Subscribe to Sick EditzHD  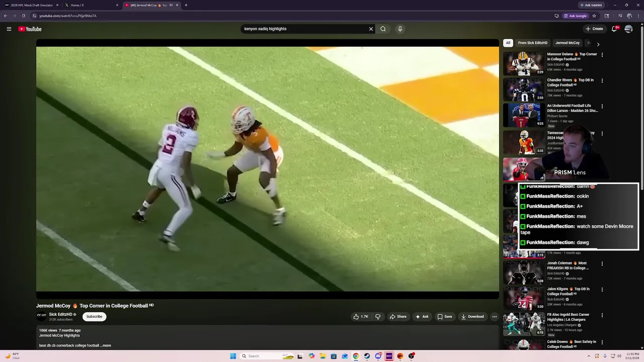click(x=94, y=317)
